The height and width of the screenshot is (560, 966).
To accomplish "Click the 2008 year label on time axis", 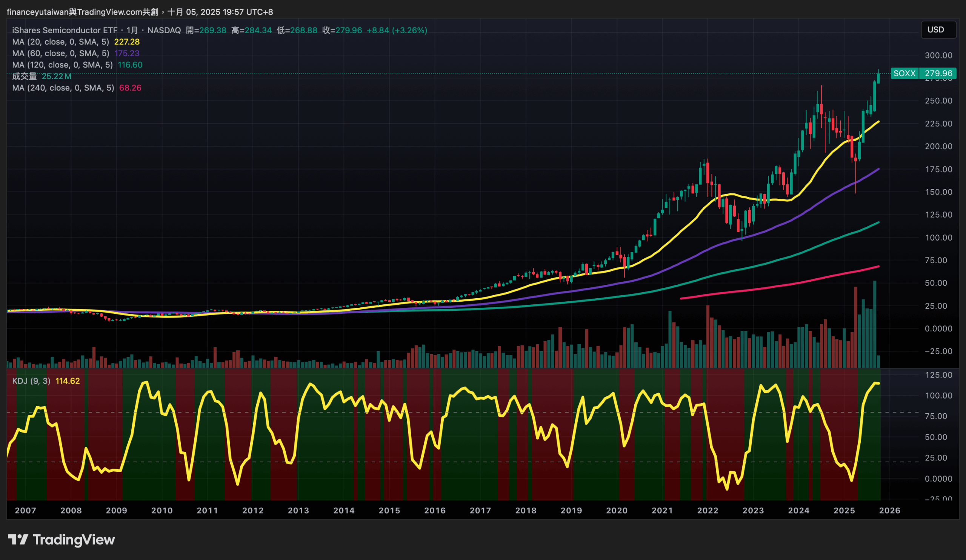I will click(x=71, y=510).
